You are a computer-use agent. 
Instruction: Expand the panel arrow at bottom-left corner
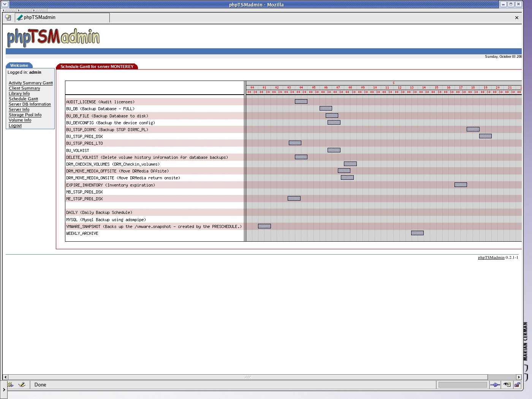4,389
